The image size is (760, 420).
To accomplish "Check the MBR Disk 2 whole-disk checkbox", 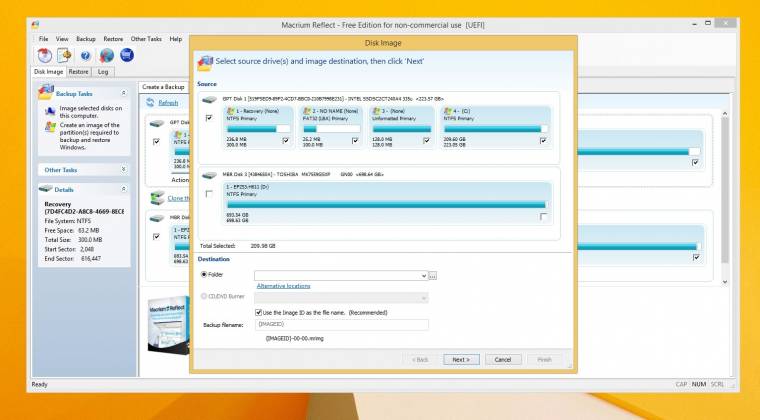I will (x=209, y=194).
